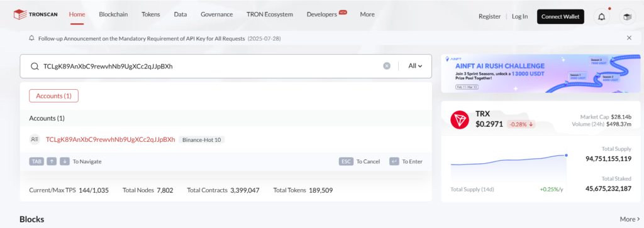
Task: Click the ESC key hint
Action: 347,161
